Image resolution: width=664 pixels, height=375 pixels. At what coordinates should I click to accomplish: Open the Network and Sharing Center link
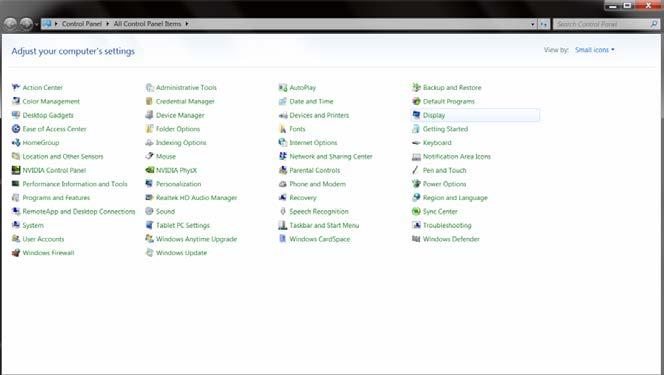[x=331, y=157]
